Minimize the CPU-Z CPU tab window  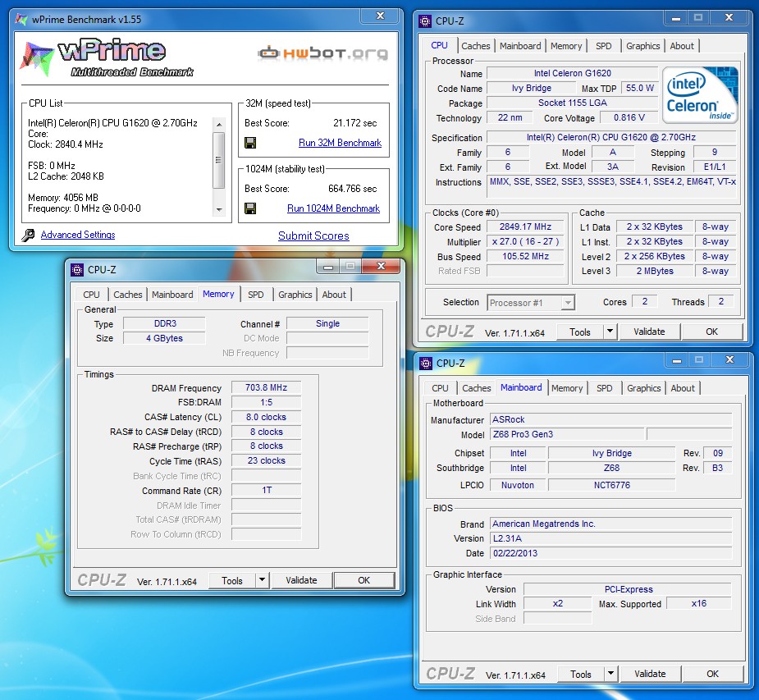pyautogui.click(x=676, y=17)
